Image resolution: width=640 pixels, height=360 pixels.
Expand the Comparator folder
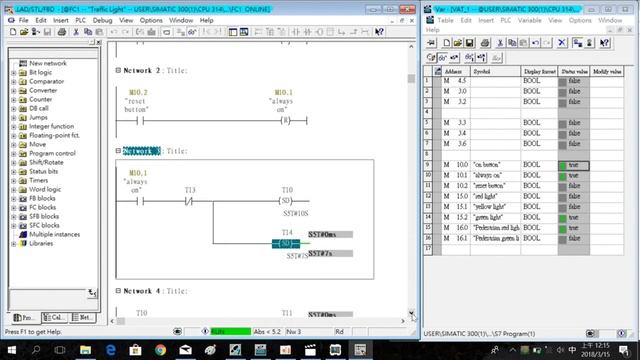tap(13, 82)
